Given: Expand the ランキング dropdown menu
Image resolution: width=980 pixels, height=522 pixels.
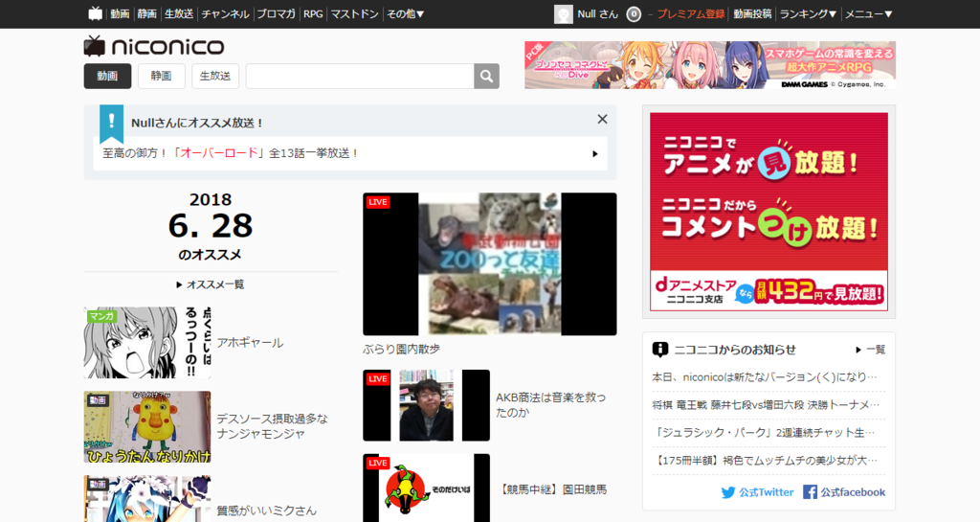Looking at the screenshot, I should point(808,13).
